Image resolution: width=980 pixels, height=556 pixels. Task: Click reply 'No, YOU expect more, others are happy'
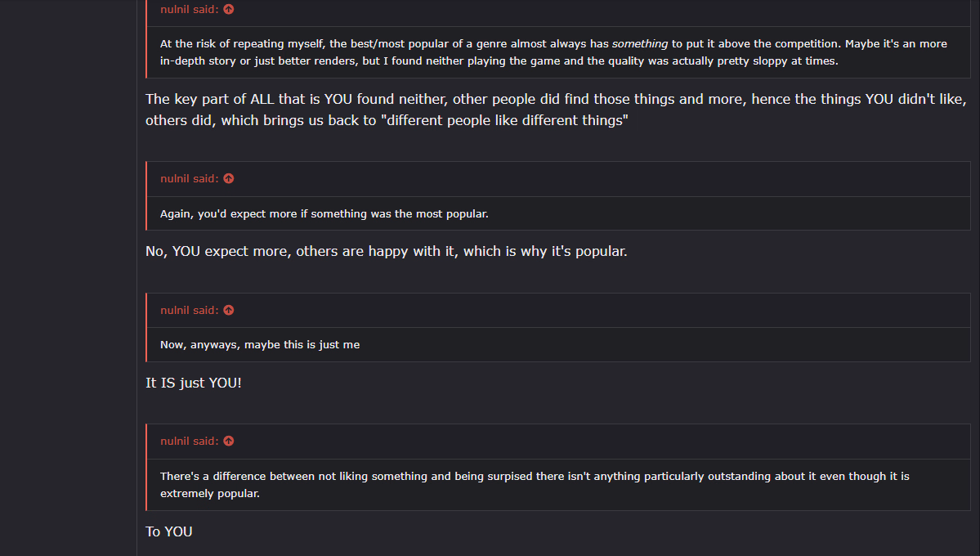[387, 251]
